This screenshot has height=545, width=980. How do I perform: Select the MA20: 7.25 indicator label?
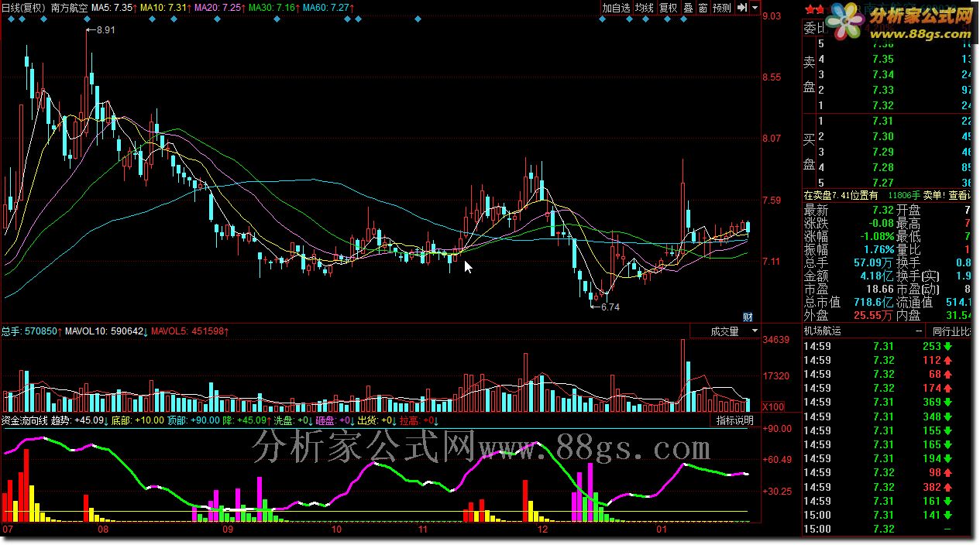pyautogui.click(x=218, y=7)
